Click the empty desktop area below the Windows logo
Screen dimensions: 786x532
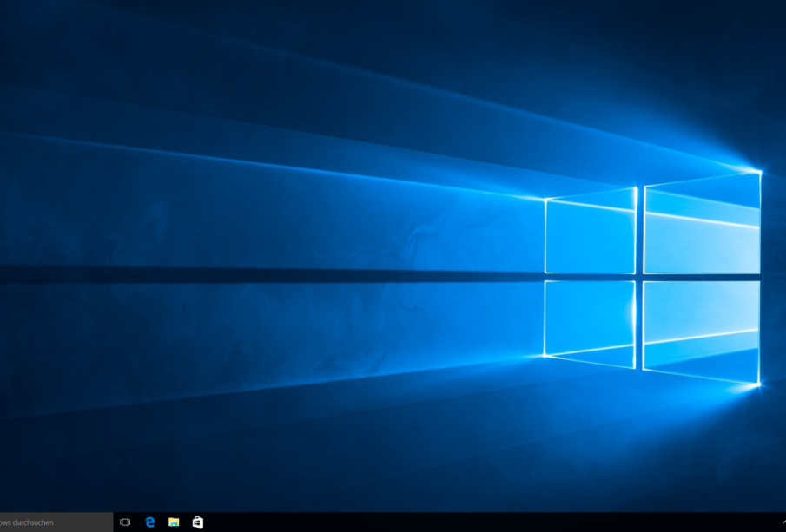point(651,451)
